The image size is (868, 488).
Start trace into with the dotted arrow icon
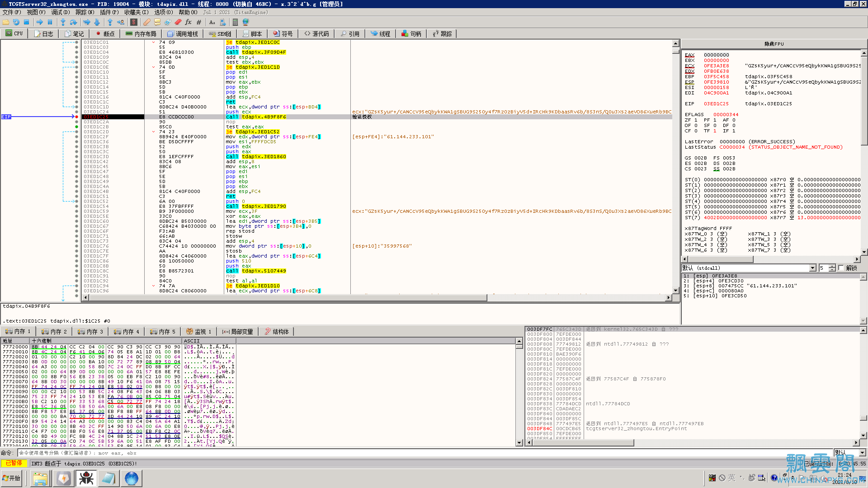(87, 22)
